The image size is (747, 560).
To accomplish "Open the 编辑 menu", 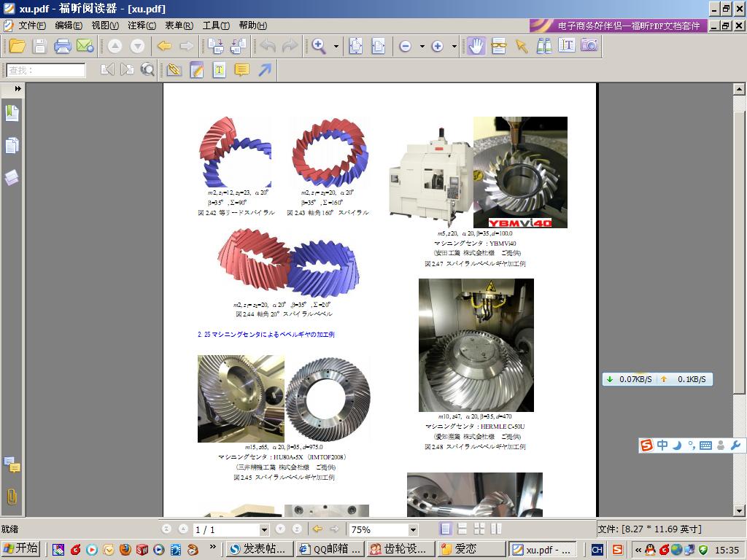I will [x=69, y=26].
